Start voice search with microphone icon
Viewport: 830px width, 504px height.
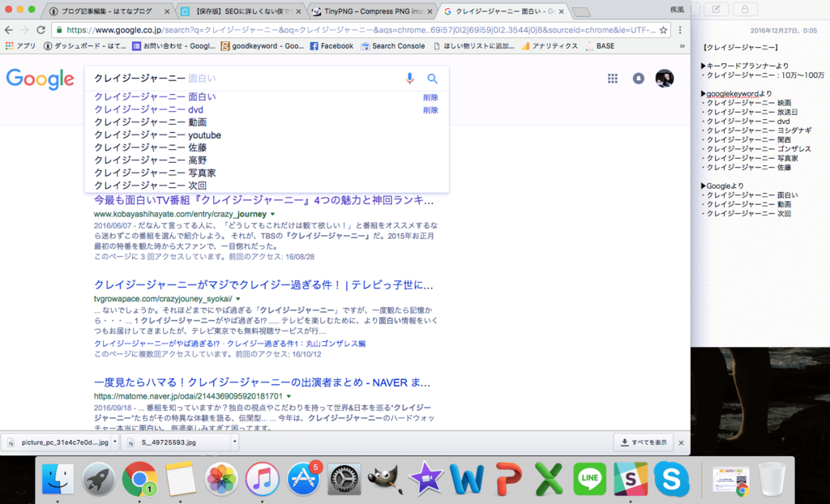pyautogui.click(x=409, y=79)
